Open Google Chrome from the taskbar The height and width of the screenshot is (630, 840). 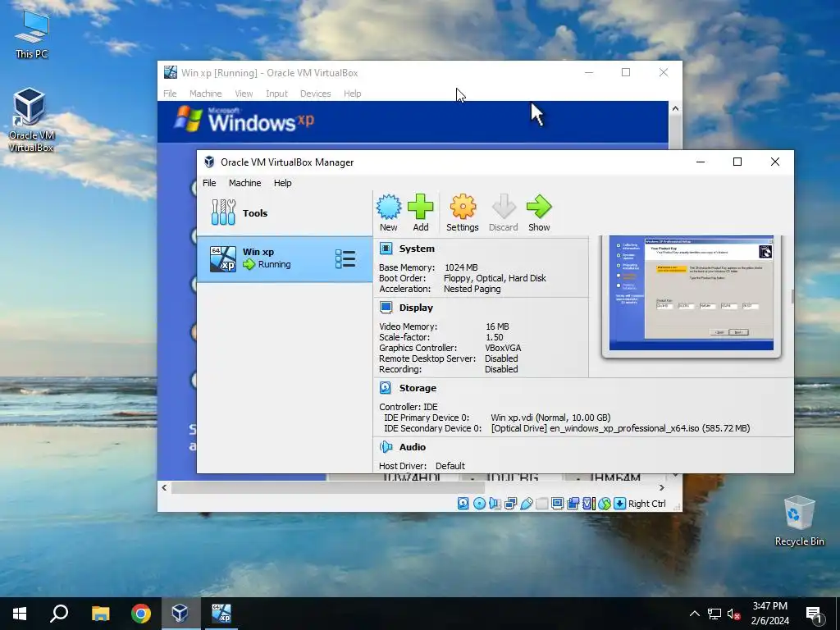[141, 614]
